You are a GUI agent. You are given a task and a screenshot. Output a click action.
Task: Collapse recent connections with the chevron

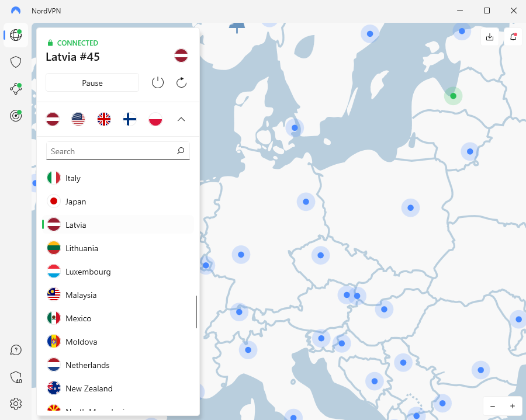click(x=181, y=119)
